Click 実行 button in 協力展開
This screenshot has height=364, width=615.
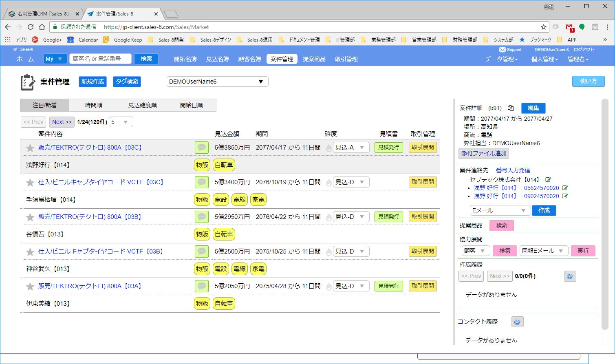(x=583, y=251)
